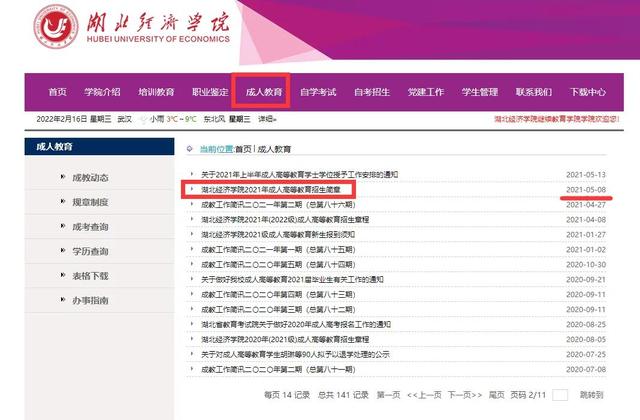Image resolution: width=640 pixels, height=420 pixels.
Task: Click the 跳转到 jump button
Action: click(591, 395)
